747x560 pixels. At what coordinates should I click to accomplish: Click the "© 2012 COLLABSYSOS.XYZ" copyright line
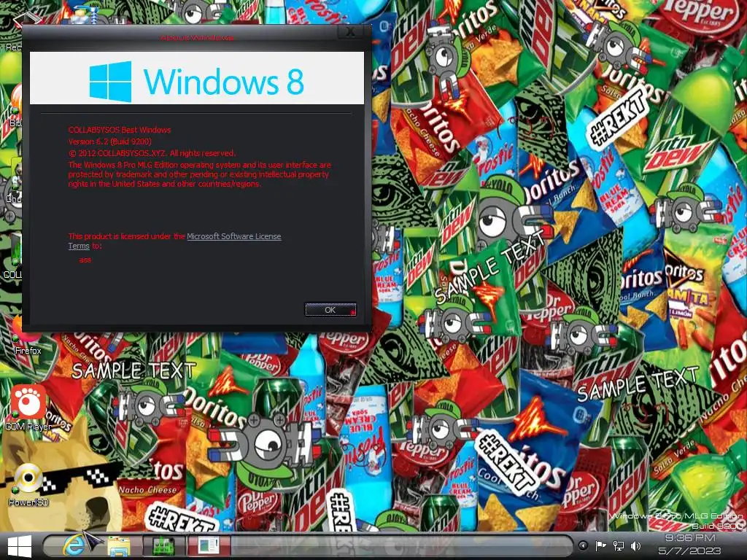click(x=152, y=153)
